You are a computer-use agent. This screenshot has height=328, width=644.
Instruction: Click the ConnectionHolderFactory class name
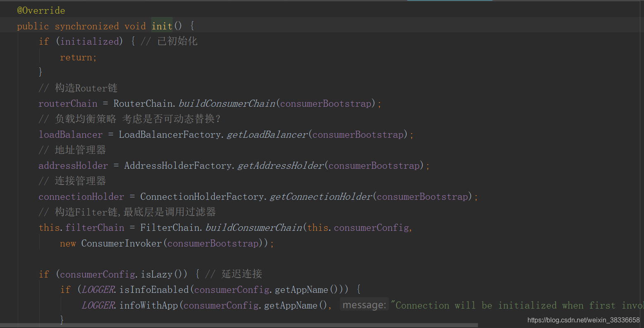click(204, 196)
